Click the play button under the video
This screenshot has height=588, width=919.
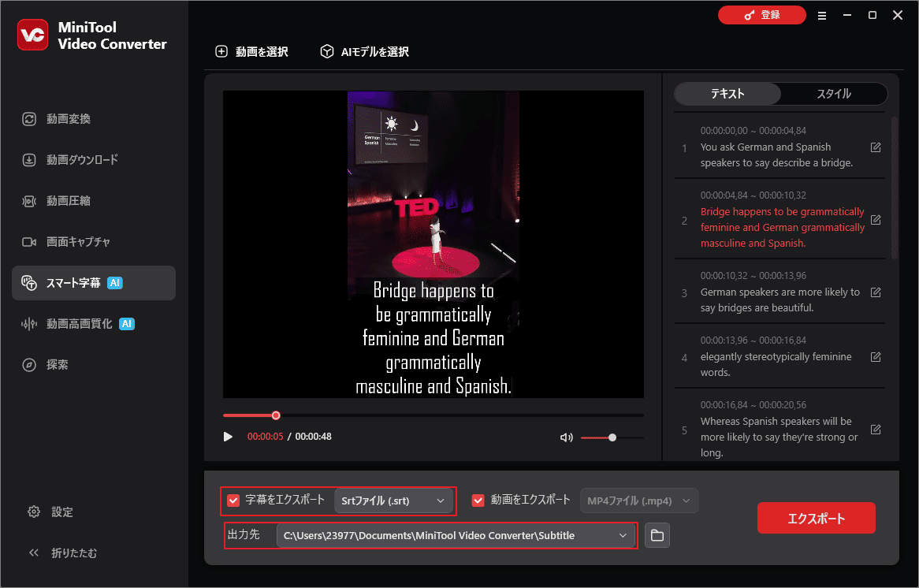tap(228, 437)
